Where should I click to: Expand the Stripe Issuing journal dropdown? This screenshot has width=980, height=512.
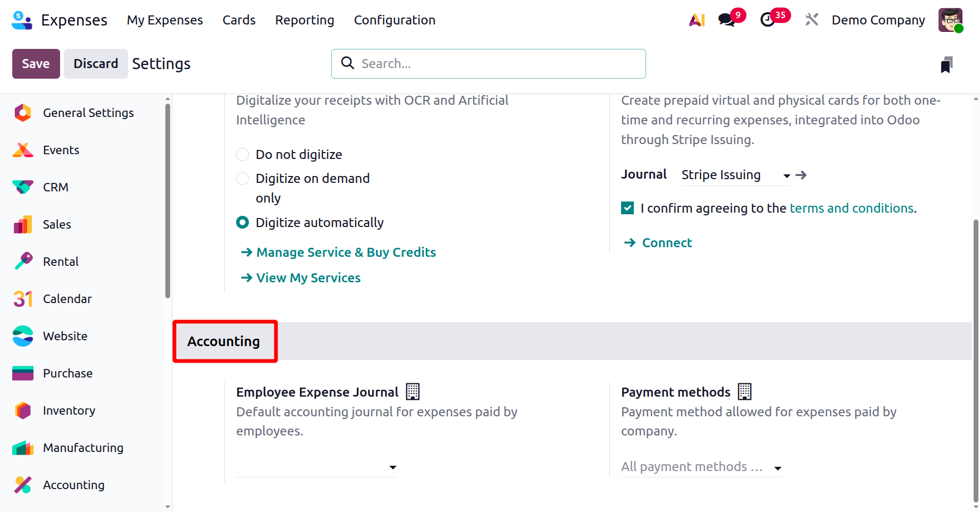click(x=786, y=175)
